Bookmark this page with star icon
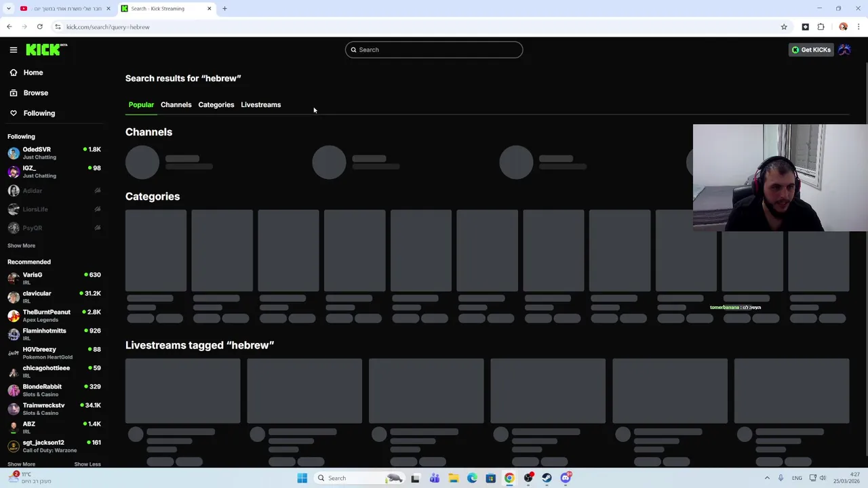 click(784, 26)
